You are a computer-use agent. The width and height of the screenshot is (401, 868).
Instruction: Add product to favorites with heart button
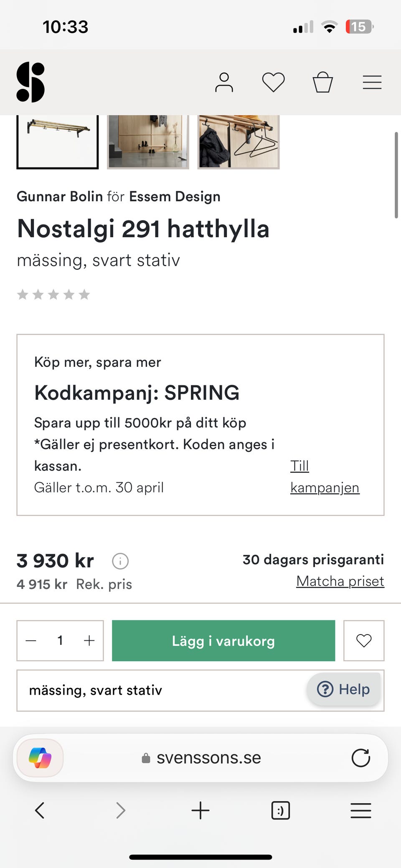point(363,640)
